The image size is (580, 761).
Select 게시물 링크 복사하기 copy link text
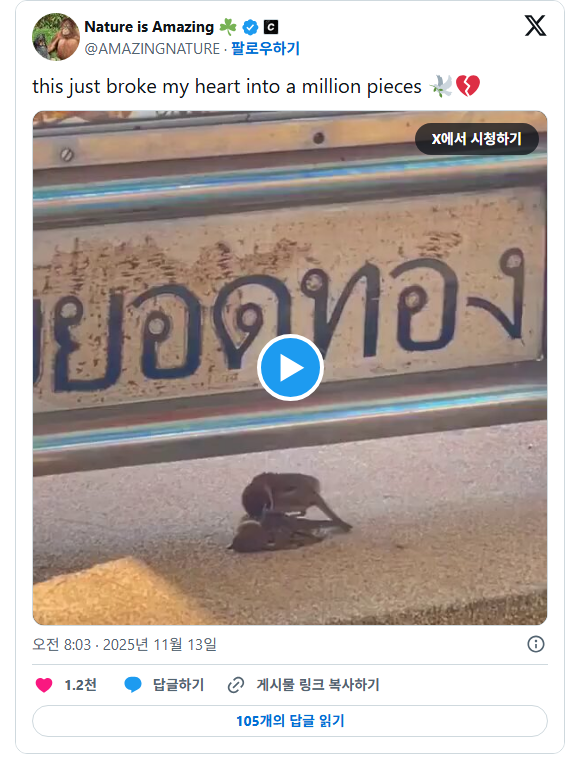(x=318, y=685)
